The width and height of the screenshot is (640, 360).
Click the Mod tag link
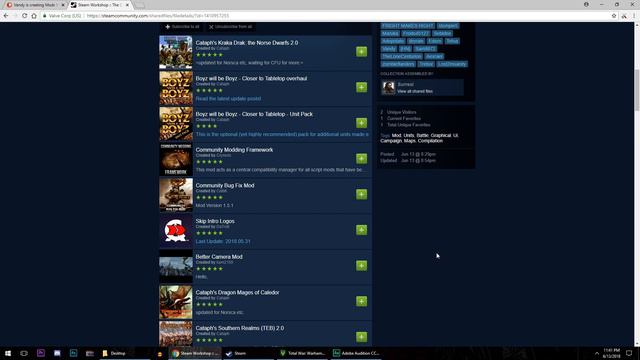click(x=396, y=136)
